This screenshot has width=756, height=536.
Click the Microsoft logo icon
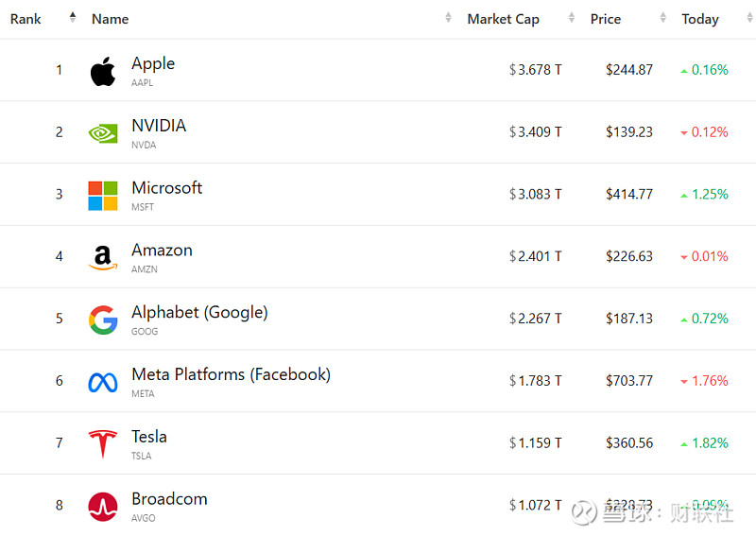click(x=103, y=196)
